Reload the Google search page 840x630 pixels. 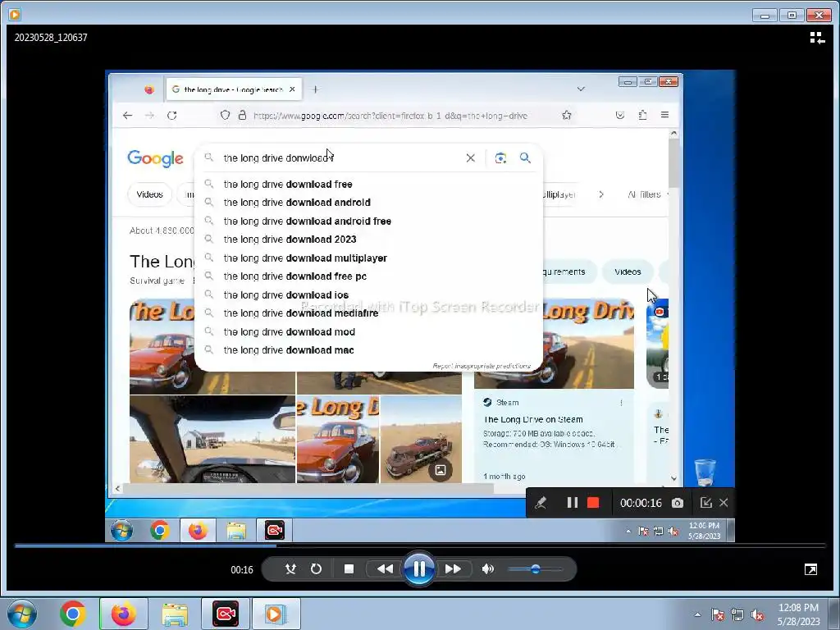point(172,115)
